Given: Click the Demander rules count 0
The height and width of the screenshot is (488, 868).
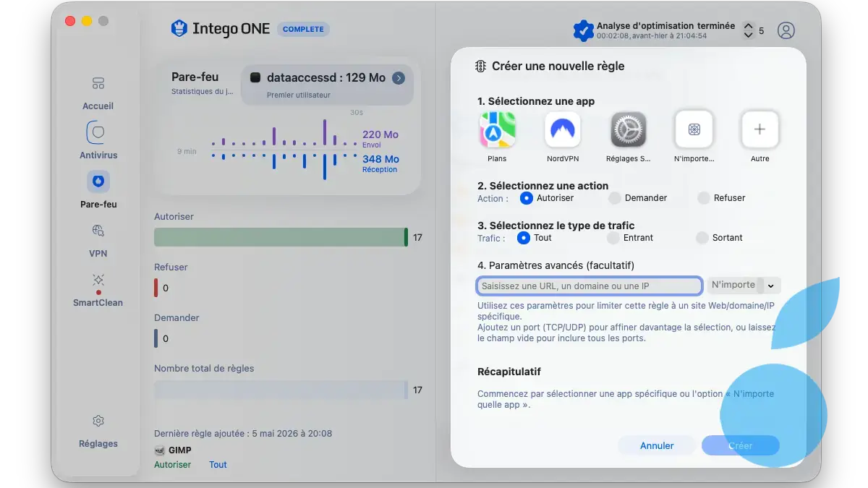Looking at the screenshot, I should [166, 338].
